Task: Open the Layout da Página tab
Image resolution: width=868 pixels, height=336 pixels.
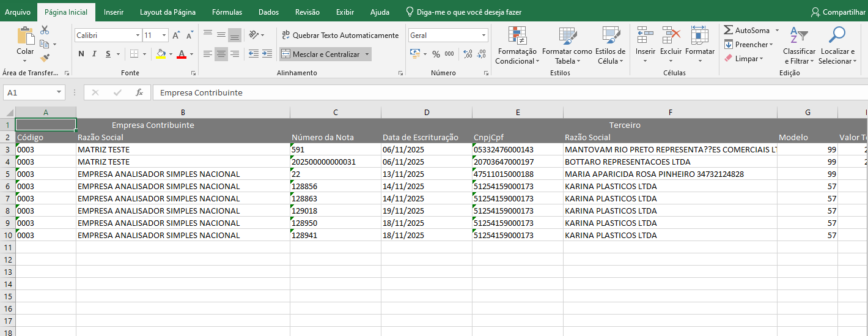Action: [x=167, y=12]
